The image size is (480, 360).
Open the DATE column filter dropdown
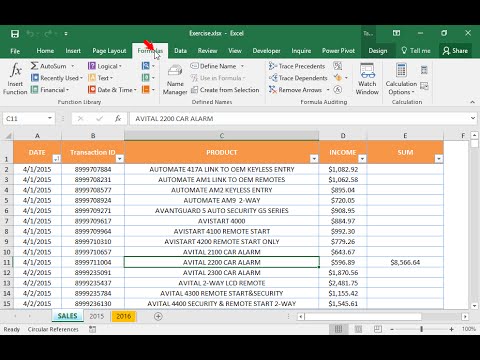[57, 159]
